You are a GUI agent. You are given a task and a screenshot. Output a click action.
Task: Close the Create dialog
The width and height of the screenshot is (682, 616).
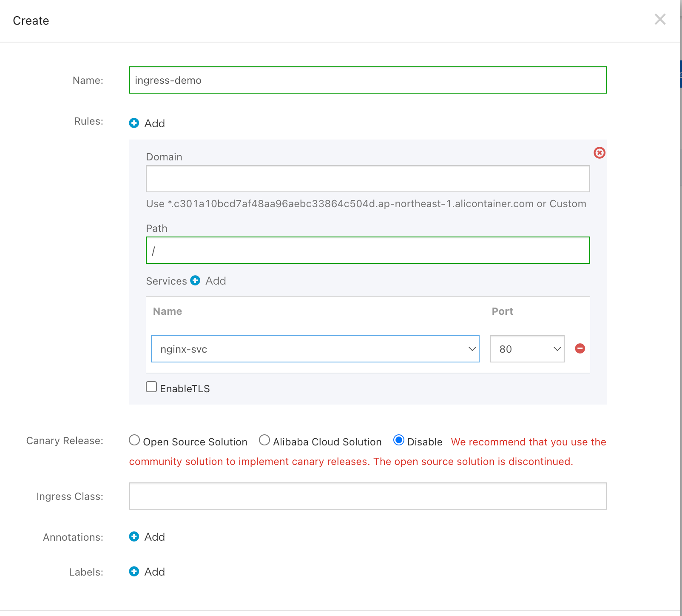coord(660,20)
